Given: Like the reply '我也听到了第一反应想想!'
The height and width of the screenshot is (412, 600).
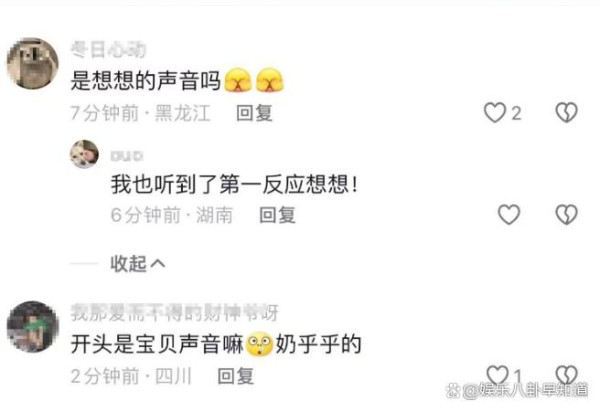Looking at the screenshot, I should 509,214.
